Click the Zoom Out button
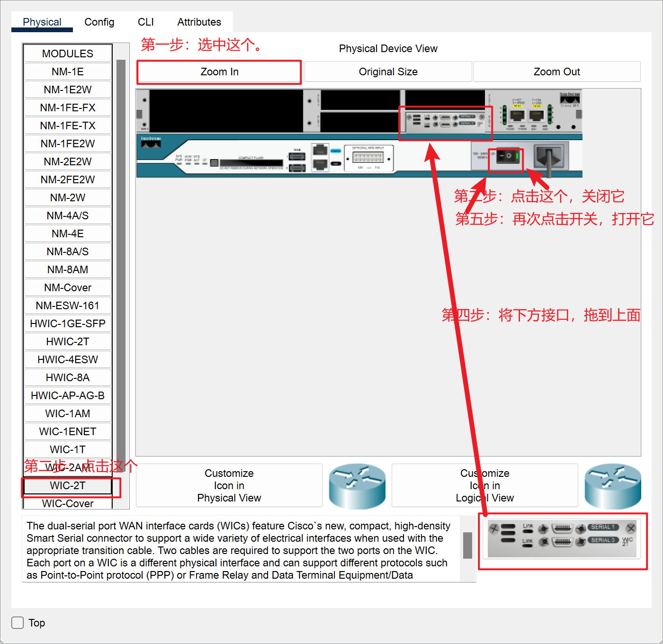This screenshot has width=663, height=644. point(557,72)
